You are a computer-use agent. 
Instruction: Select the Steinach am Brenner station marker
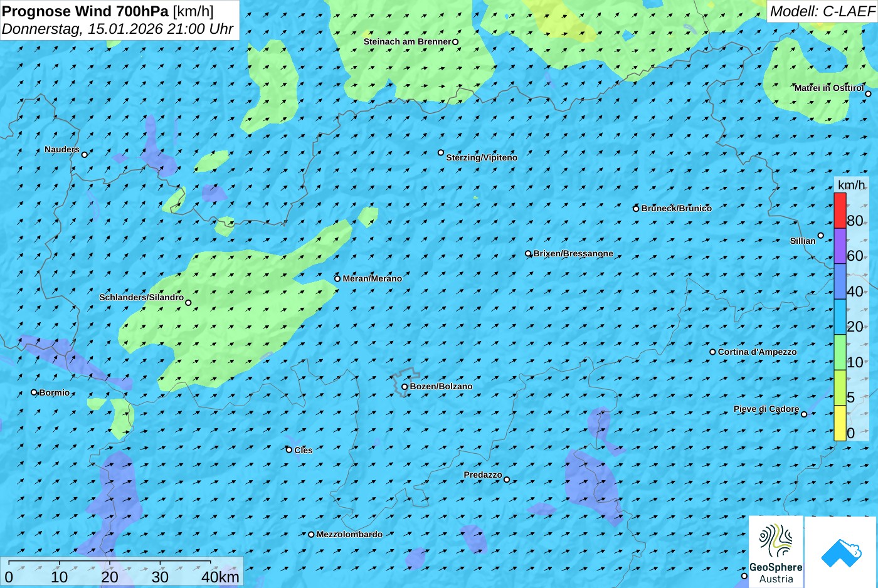[x=455, y=42]
